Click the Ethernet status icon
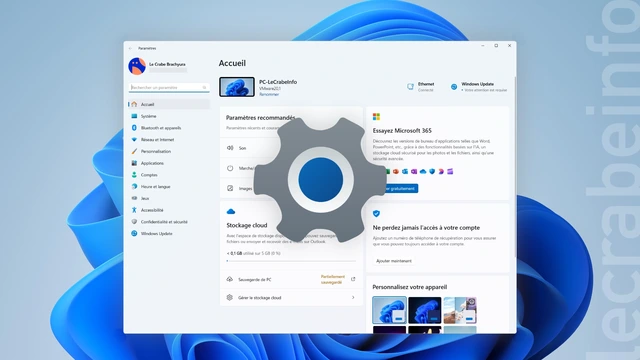The width and height of the screenshot is (640, 360). pyautogui.click(x=411, y=87)
